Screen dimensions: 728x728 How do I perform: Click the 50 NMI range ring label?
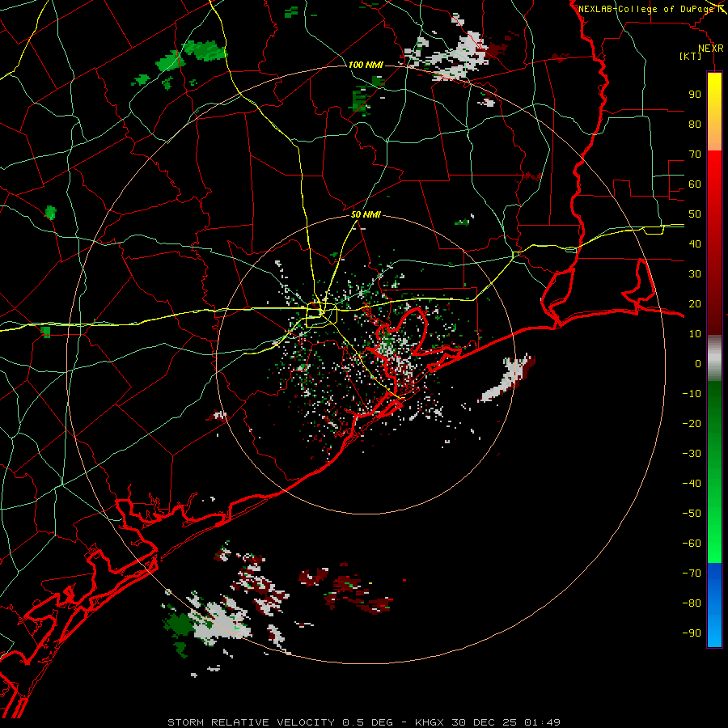(x=366, y=214)
